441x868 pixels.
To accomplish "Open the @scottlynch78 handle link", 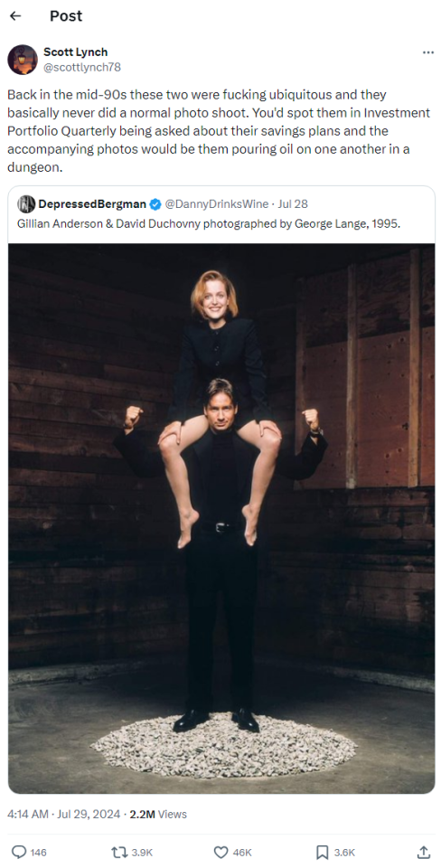I will tap(82, 67).
